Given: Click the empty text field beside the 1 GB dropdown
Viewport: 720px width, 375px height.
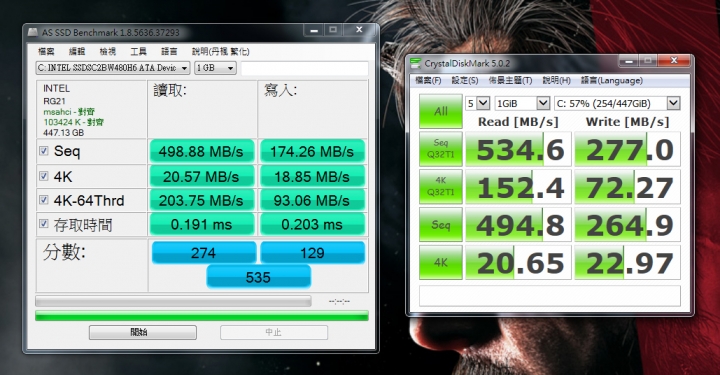Looking at the screenshot, I should click(x=304, y=68).
